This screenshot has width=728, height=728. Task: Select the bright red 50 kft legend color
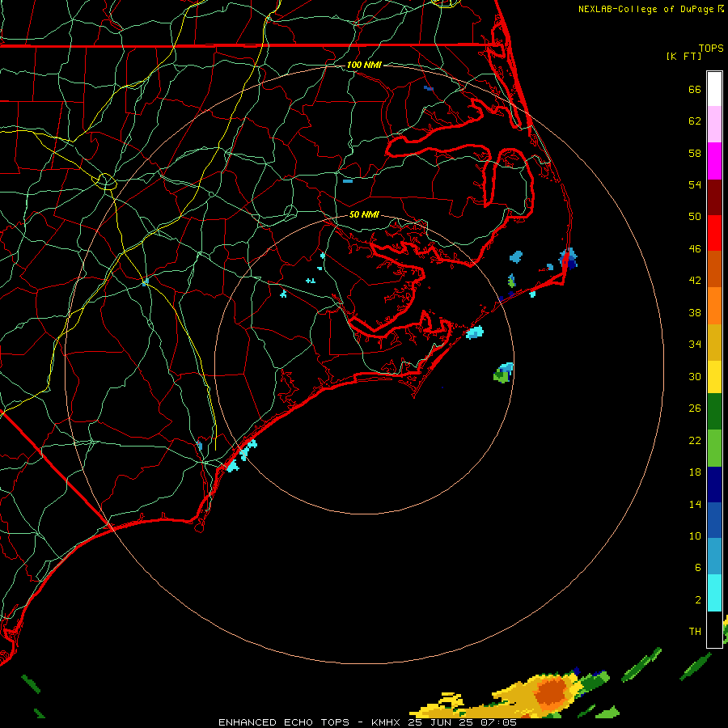[x=714, y=233]
